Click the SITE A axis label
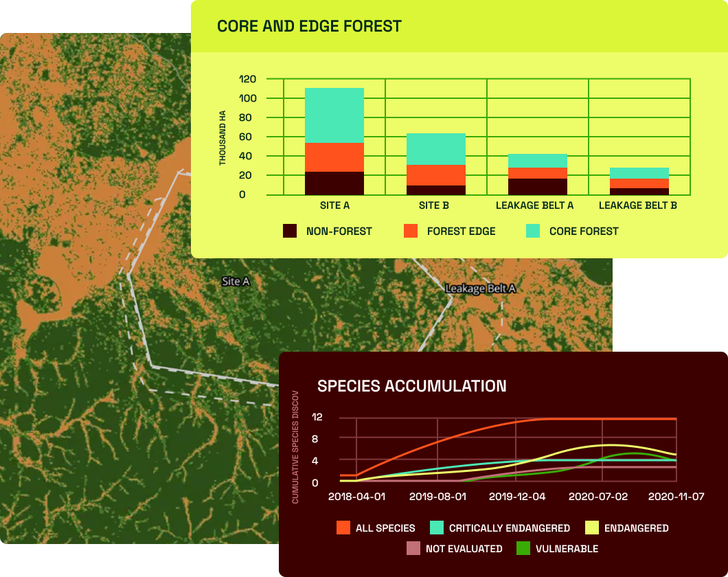Screen dimensions: 728x577 (x=334, y=205)
